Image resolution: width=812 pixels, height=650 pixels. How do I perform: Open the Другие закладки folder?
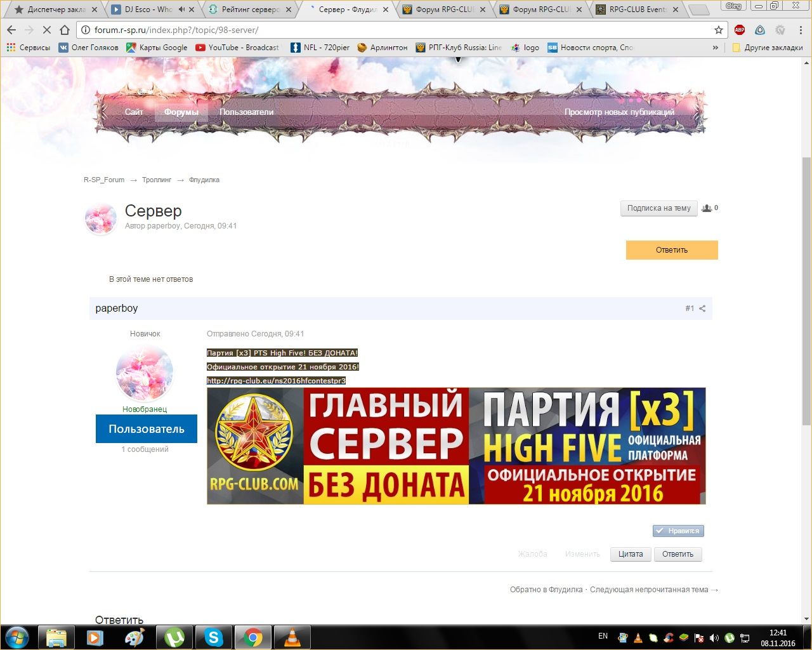[x=768, y=48]
